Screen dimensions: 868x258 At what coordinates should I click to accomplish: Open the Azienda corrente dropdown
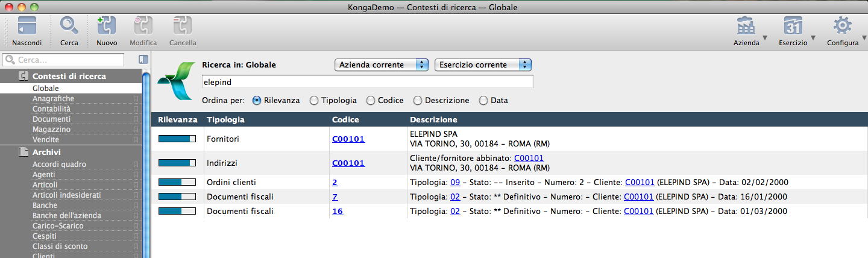[x=381, y=64]
